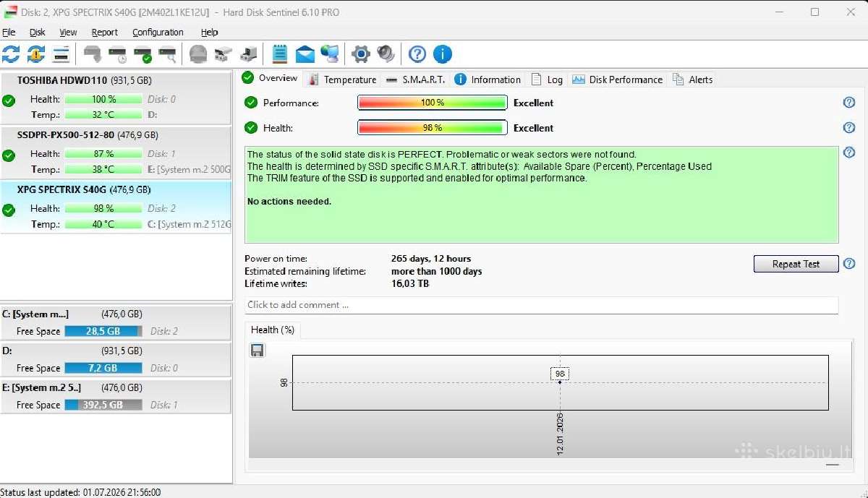The width and height of the screenshot is (868, 498).
Task: Click the blue Refresh arrows toolbar icon
Action: click(11, 53)
